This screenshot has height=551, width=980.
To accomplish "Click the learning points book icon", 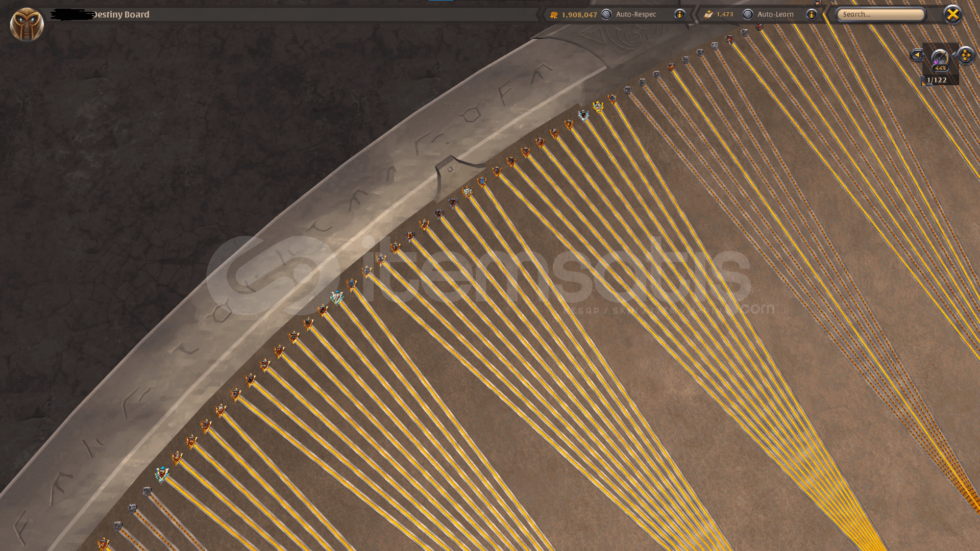I will click(708, 14).
